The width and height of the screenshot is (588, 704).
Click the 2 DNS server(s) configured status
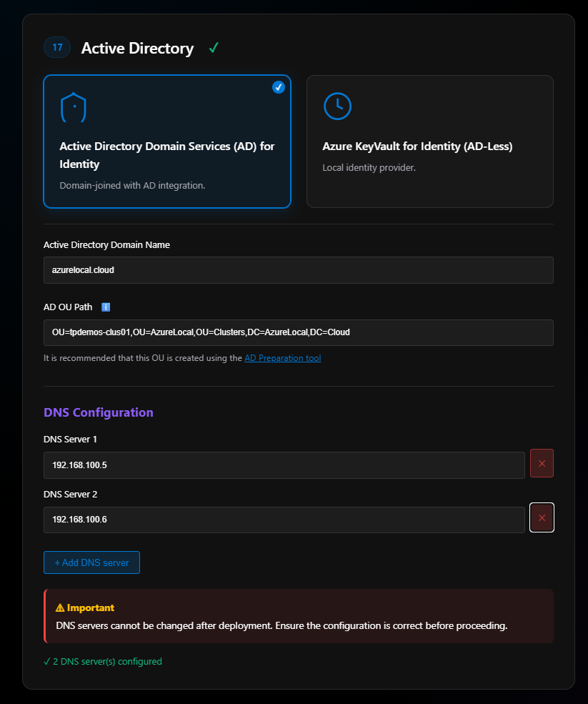click(103, 661)
